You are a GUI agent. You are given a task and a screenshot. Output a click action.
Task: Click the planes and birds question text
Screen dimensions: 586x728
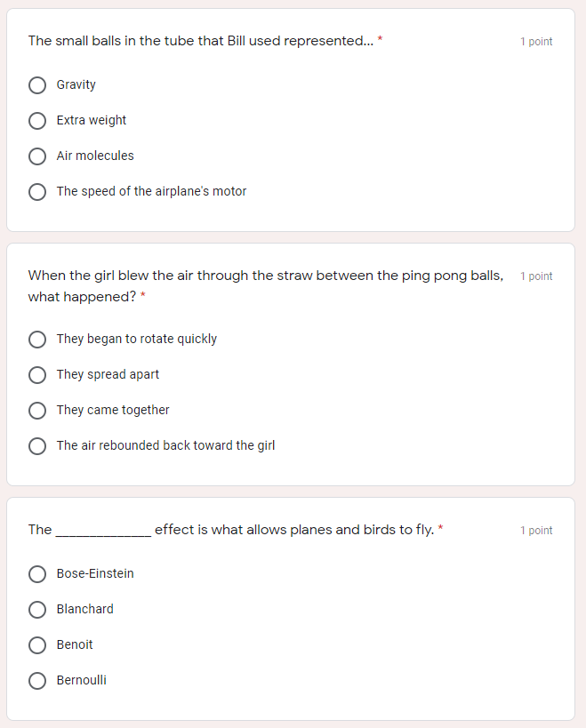tap(293, 530)
